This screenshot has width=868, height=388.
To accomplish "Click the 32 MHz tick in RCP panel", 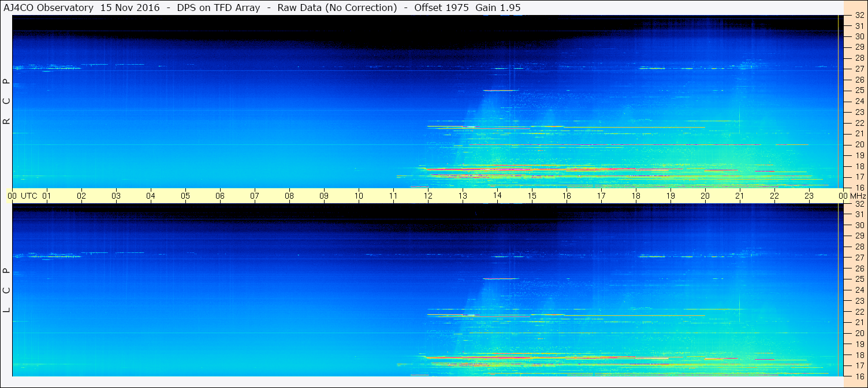I will point(859,16).
